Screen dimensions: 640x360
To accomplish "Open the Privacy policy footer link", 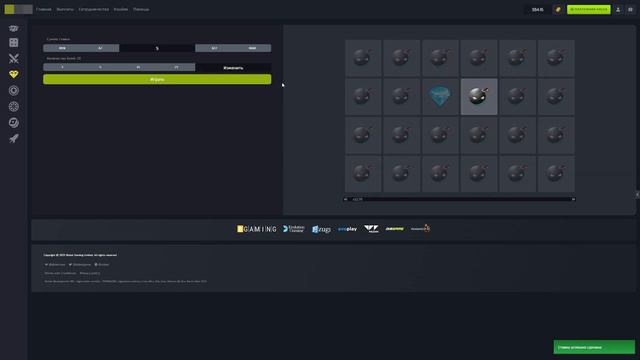I will (x=90, y=273).
